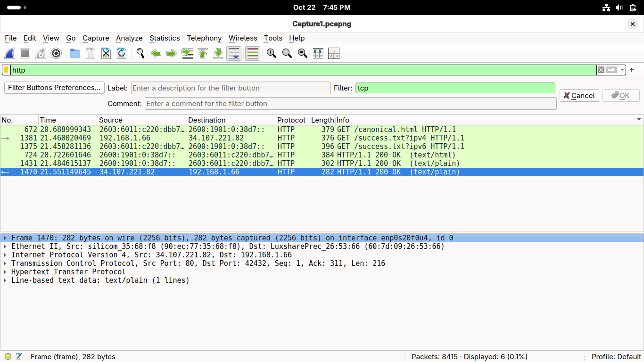Reload the capture file
Image resolution: width=644 pixels, height=362 pixels.
pyautogui.click(x=122, y=54)
